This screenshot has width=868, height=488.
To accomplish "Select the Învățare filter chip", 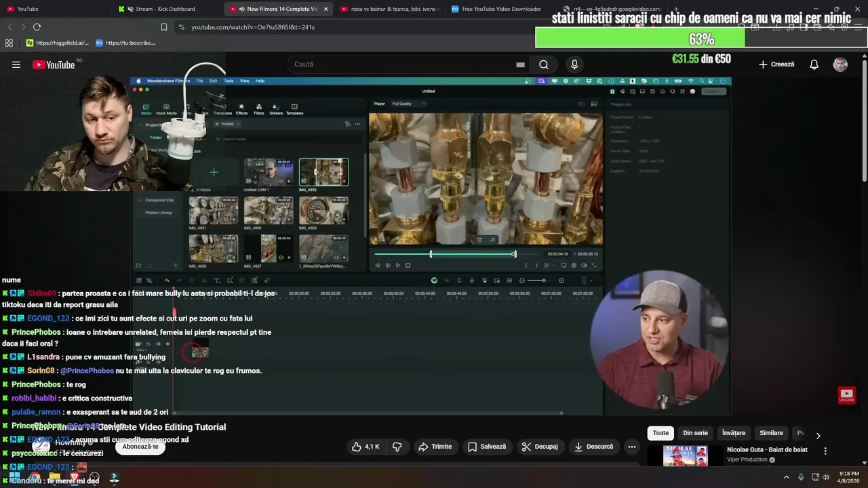I will coord(734,433).
